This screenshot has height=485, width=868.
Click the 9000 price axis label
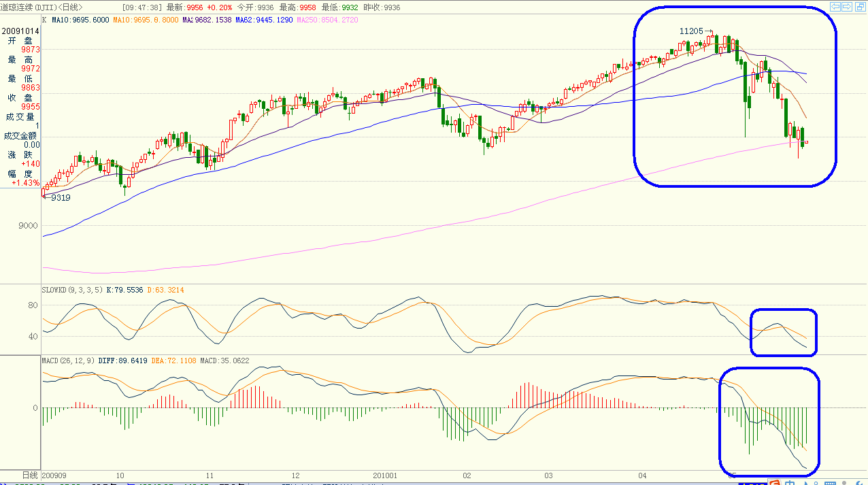pos(29,226)
